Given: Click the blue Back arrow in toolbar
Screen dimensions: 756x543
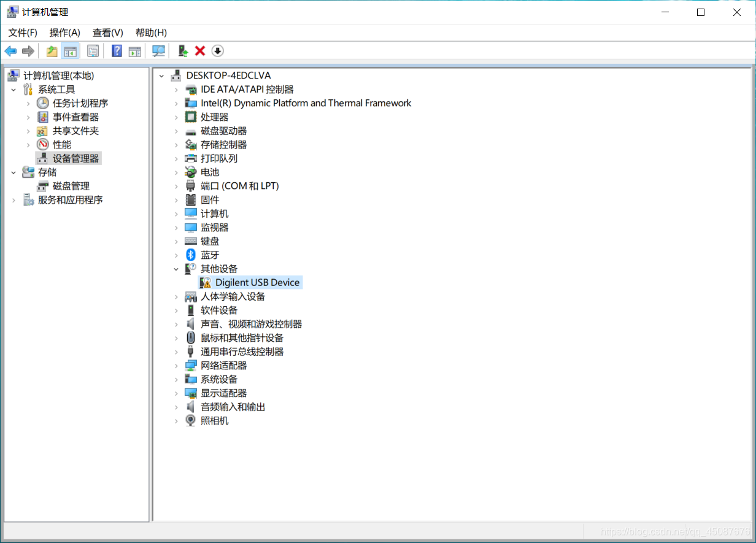Looking at the screenshot, I should pyautogui.click(x=10, y=51).
